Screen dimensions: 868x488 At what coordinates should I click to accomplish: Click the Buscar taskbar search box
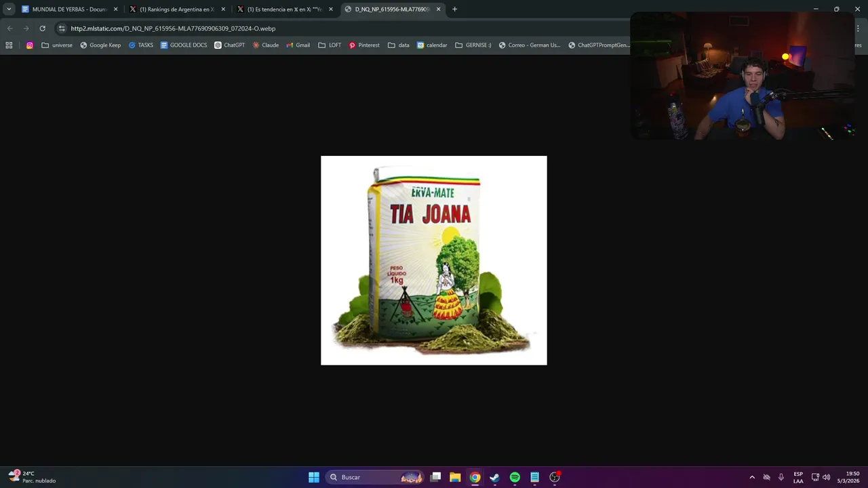(x=375, y=477)
